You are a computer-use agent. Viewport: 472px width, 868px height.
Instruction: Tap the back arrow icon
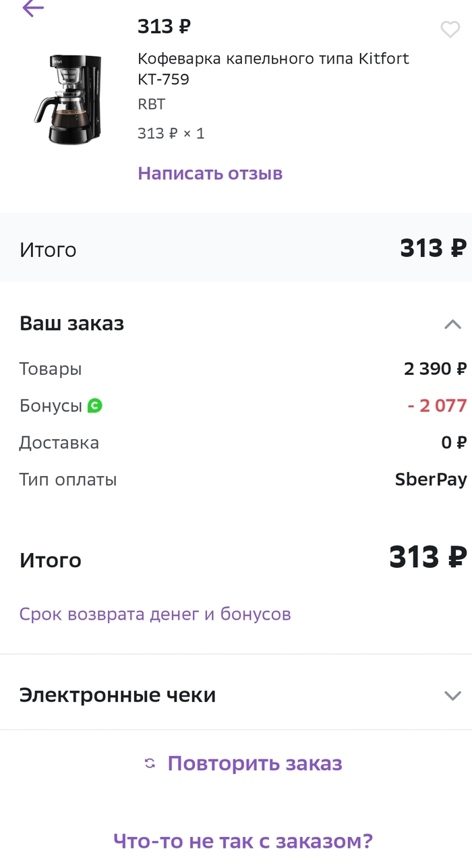click(x=32, y=8)
